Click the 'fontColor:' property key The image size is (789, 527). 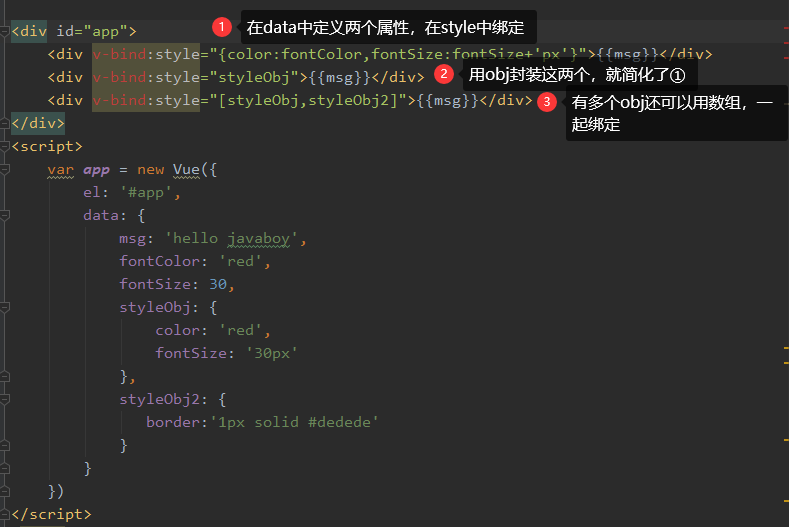click(x=163, y=262)
